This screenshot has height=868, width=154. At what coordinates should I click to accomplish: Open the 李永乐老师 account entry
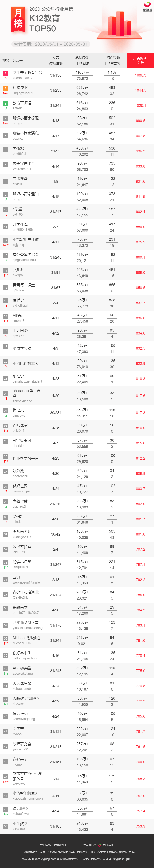(22, 534)
